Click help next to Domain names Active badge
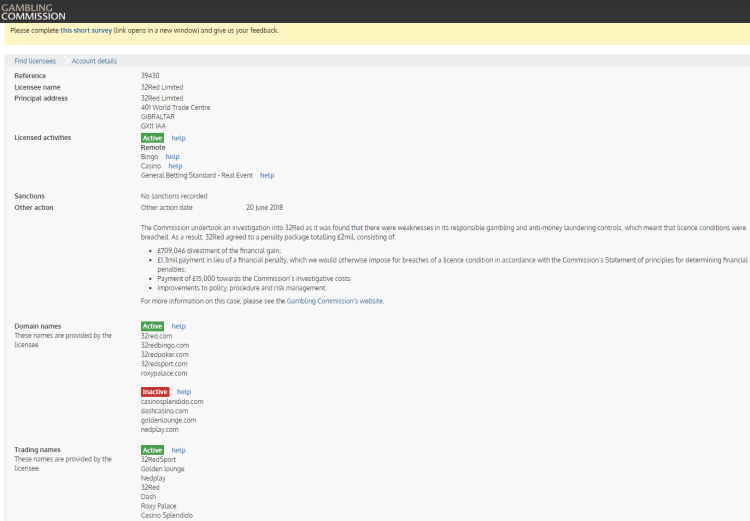 [178, 326]
